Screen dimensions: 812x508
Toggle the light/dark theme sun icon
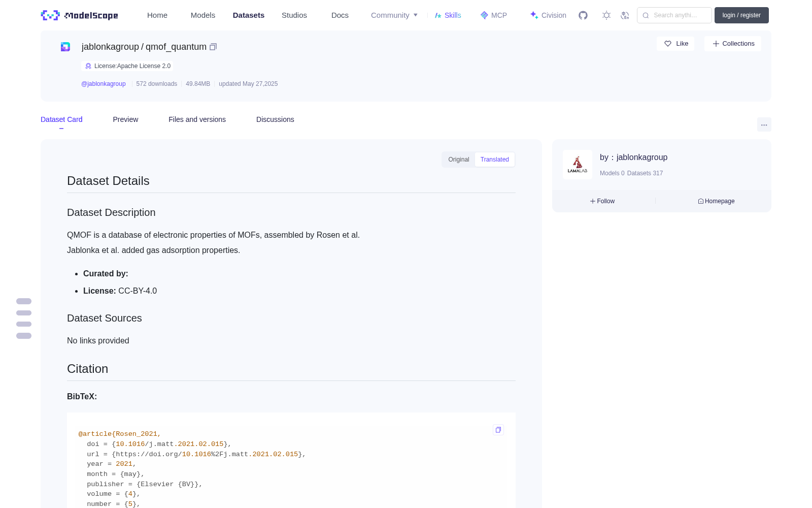pyautogui.click(x=606, y=15)
